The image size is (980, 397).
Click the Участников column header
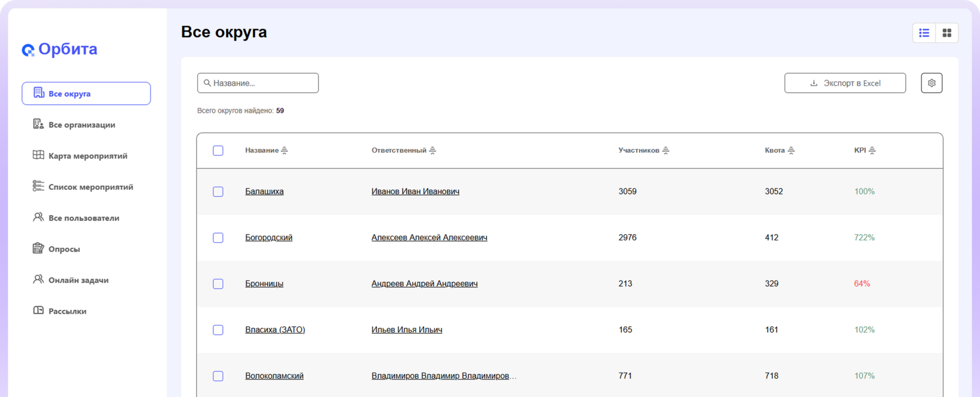click(639, 151)
